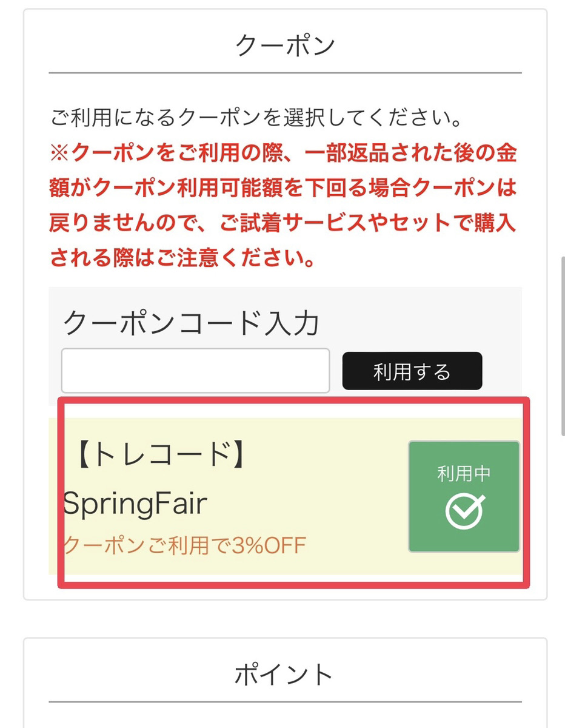Select the SpringFair coupon name
This screenshot has width=565, height=728.
coord(135,504)
